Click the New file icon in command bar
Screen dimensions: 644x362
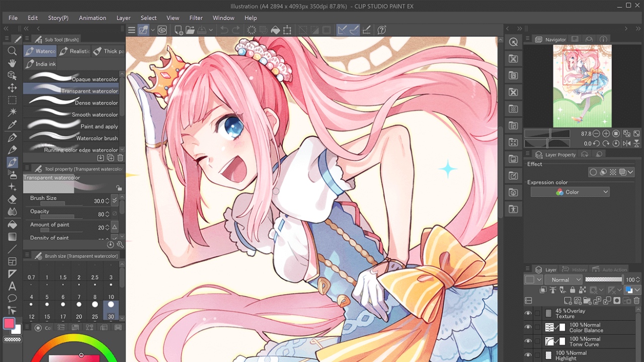[x=178, y=30]
